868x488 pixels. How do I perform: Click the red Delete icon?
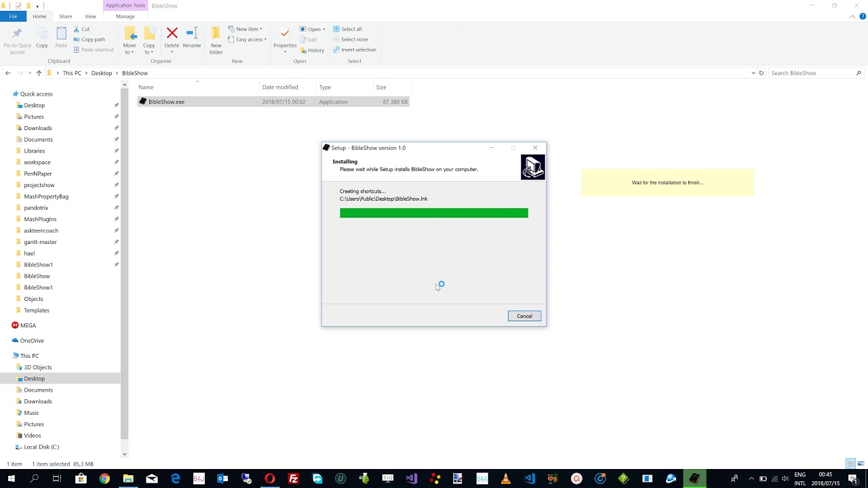click(x=172, y=33)
